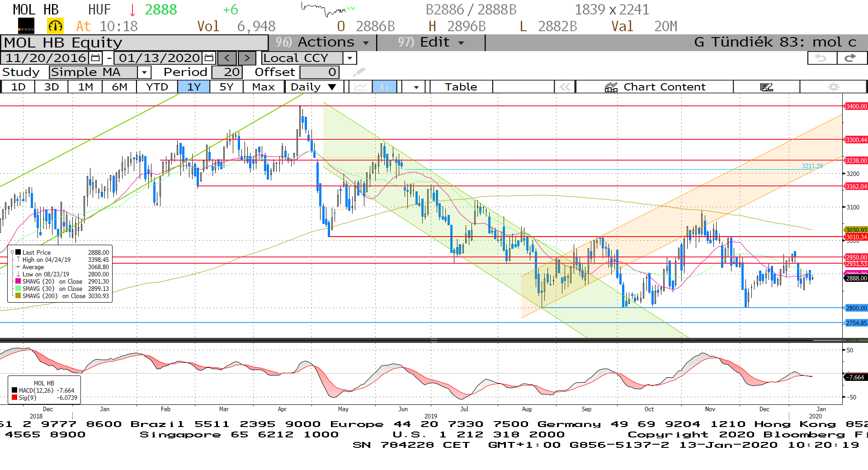Click the 3162.04 red price label
This screenshot has width=868, height=470.
click(x=856, y=186)
